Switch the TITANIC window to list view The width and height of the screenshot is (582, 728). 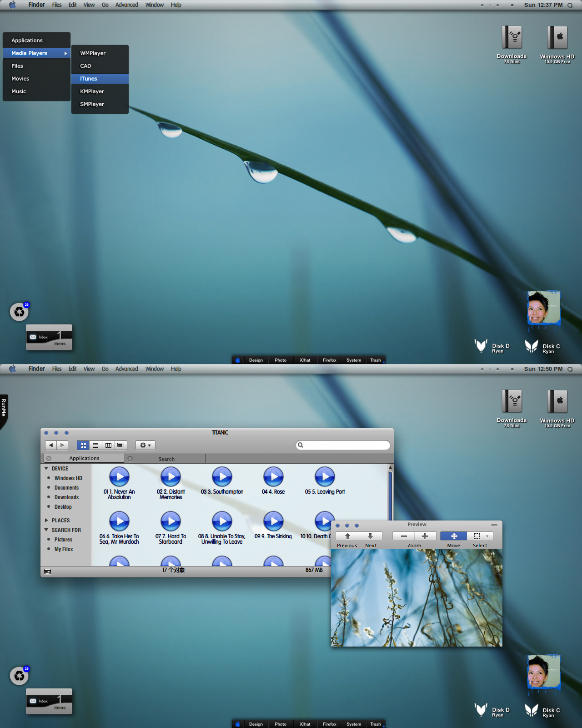coord(95,445)
